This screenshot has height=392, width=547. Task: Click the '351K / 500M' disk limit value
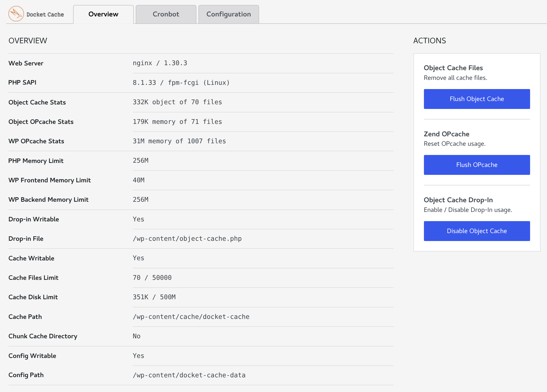(154, 297)
